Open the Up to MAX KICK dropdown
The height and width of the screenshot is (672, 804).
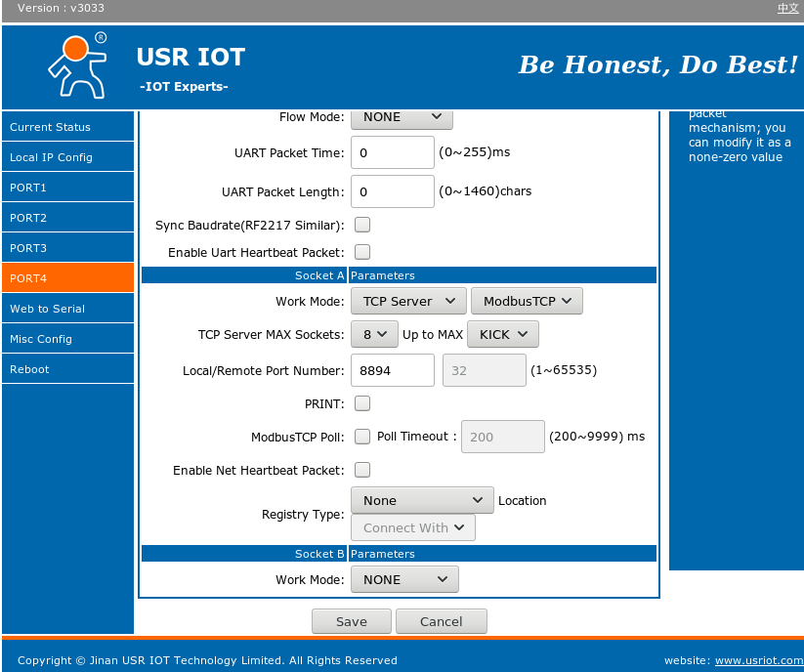pyautogui.click(x=502, y=334)
